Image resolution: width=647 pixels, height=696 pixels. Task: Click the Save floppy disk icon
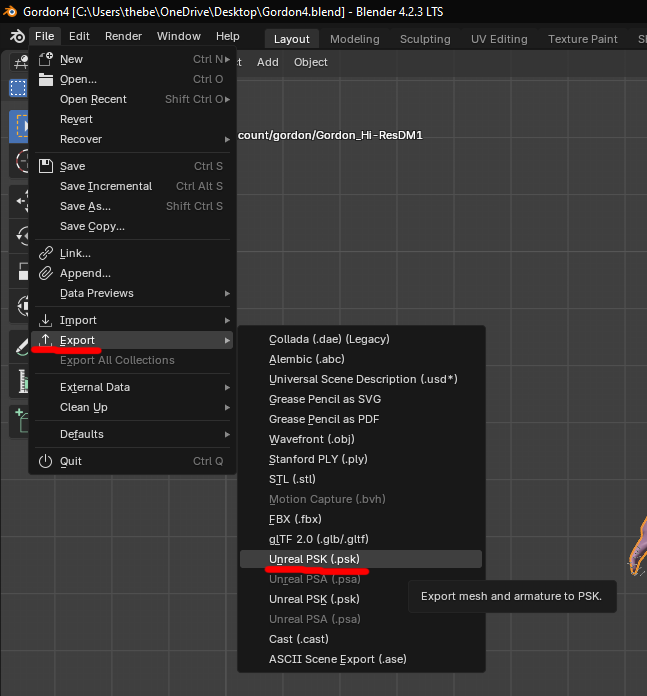(46, 166)
